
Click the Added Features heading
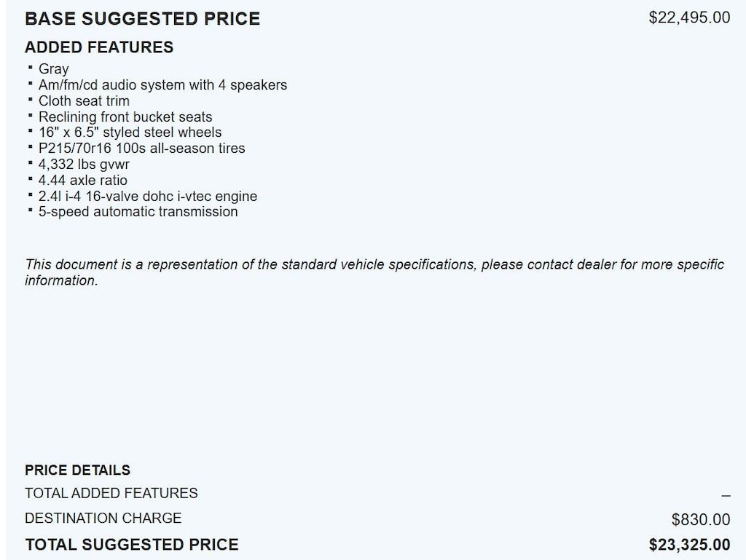[x=99, y=47]
